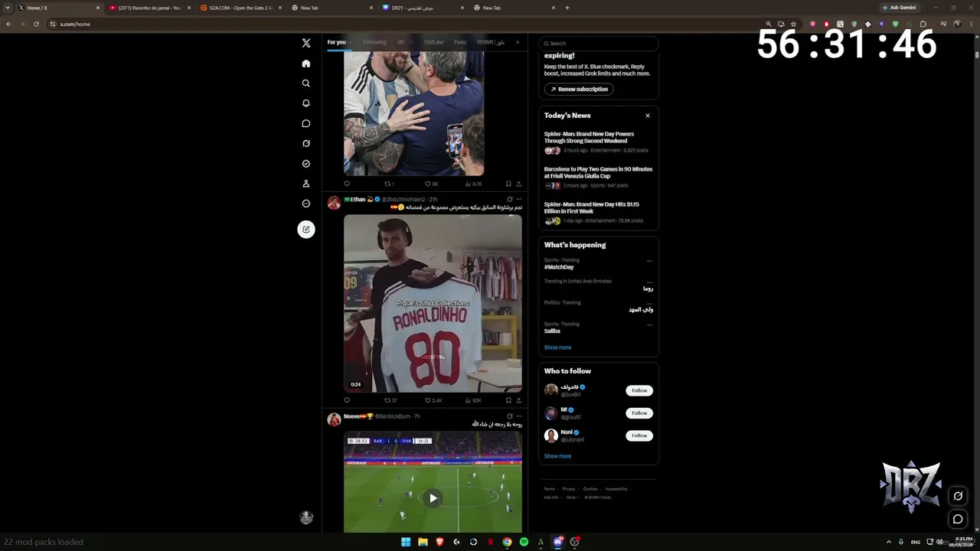Repost Ethan's post with 37 reposts
Screen dimensions: 980x551
390,400
